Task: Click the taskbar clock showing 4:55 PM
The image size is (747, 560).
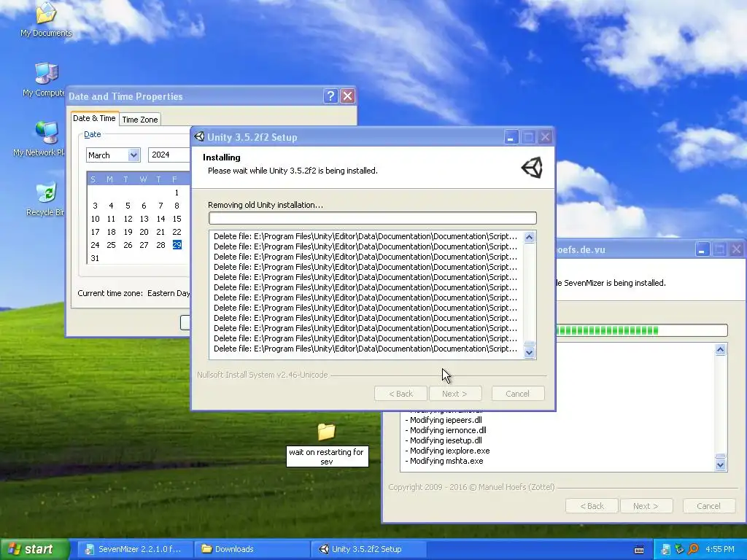Action: coord(720,549)
